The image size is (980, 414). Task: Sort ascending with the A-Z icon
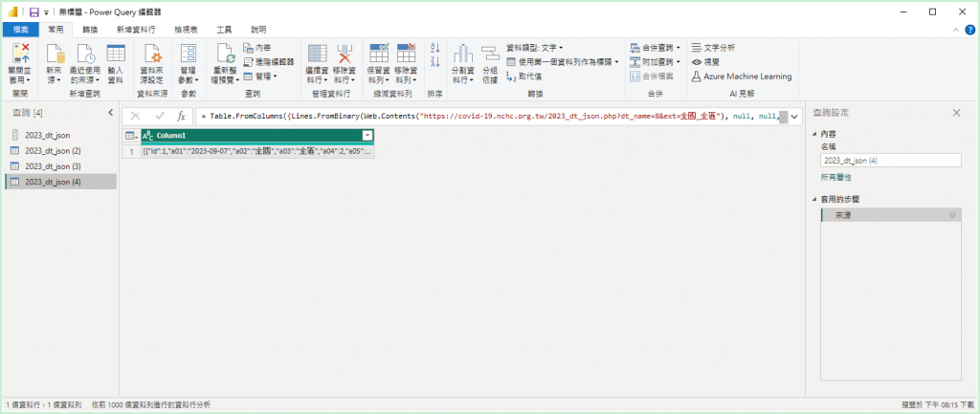pos(435,48)
